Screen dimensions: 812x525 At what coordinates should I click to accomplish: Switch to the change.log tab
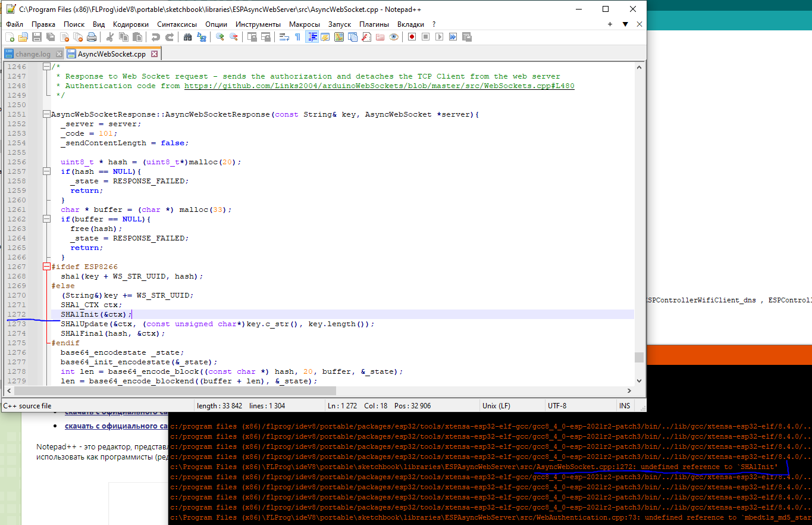(33, 54)
